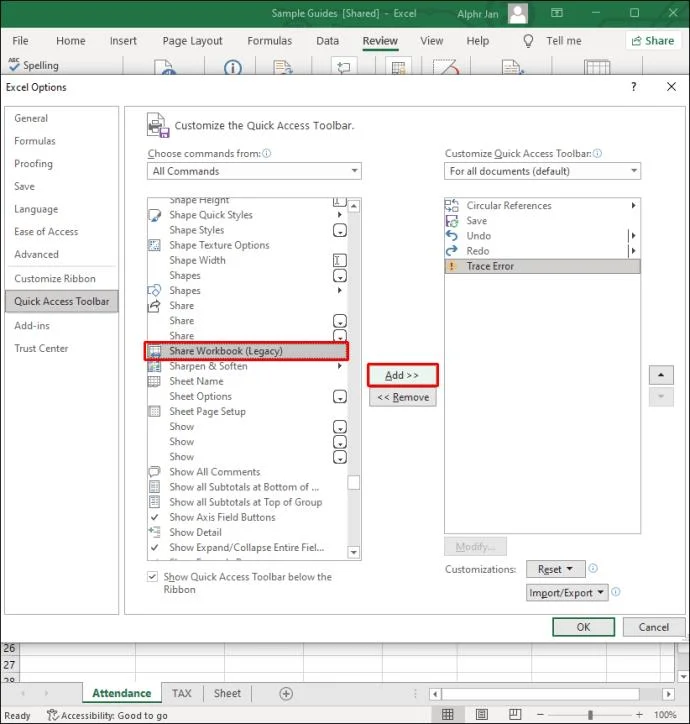Switch to Page Layout view in status bar

(x=482, y=715)
